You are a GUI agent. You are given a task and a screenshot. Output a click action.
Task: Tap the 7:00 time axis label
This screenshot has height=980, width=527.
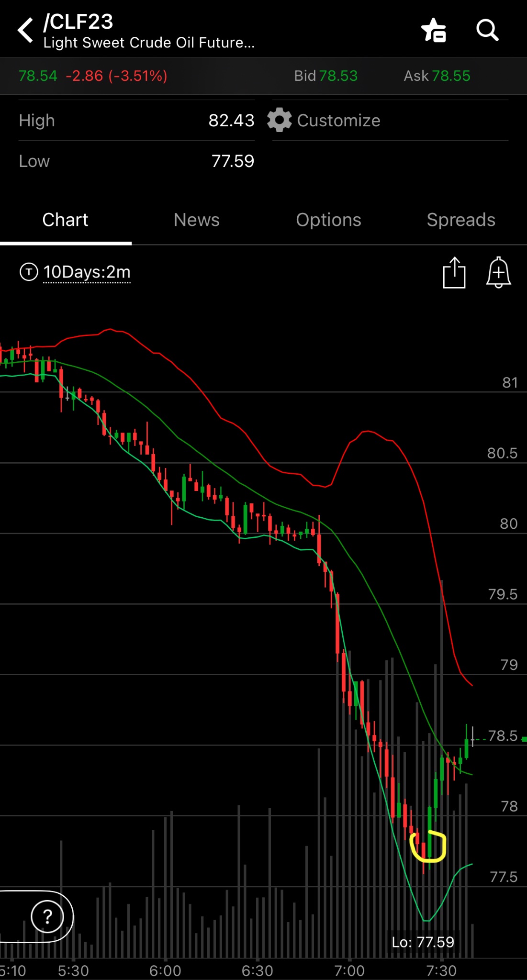click(x=349, y=970)
